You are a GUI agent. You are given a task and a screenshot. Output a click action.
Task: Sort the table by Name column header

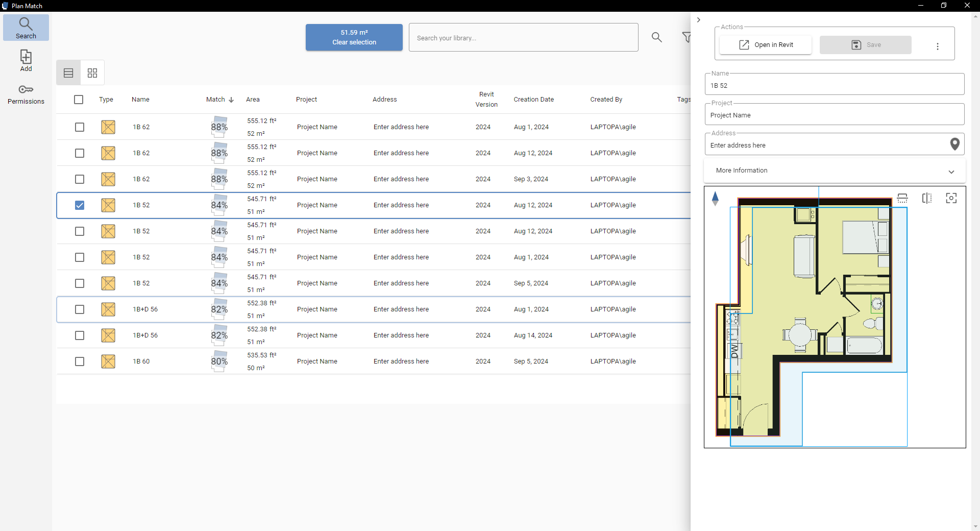point(140,100)
